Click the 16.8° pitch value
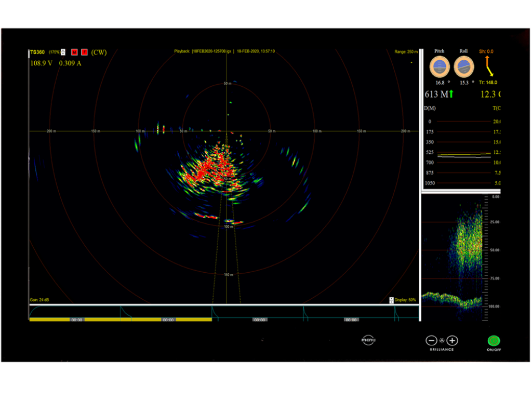This screenshot has height=399, width=532. [x=443, y=83]
